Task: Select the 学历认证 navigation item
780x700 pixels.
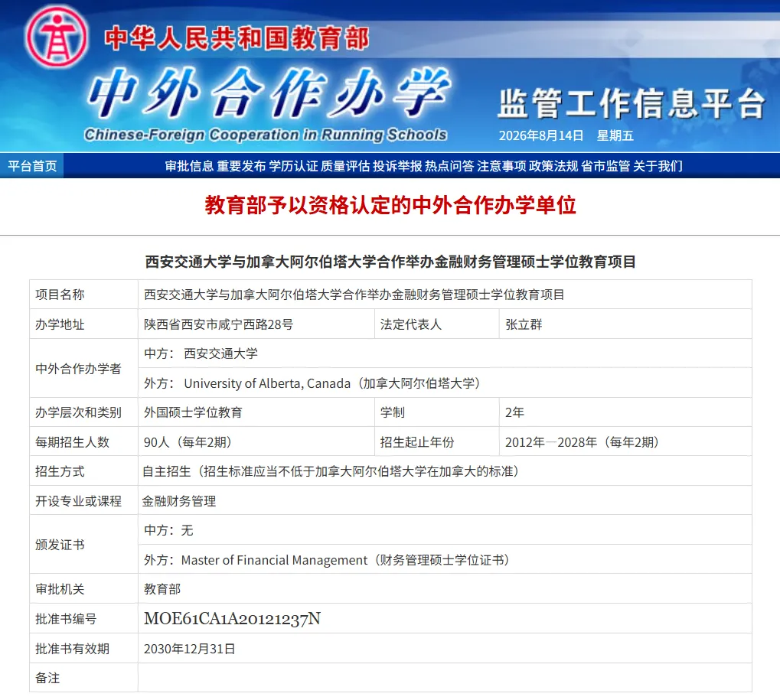Action: pos(293,166)
